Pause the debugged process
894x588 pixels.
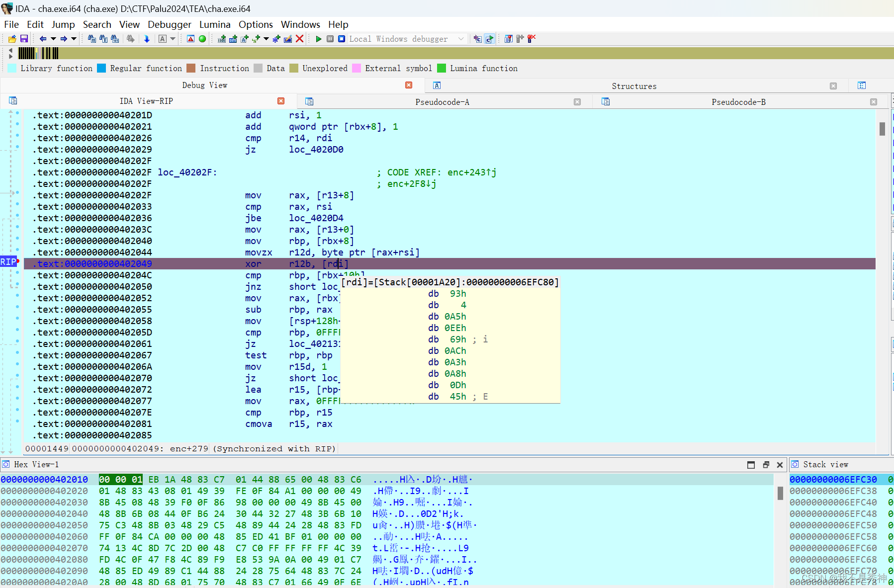pyautogui.click(x=330, y=39)
